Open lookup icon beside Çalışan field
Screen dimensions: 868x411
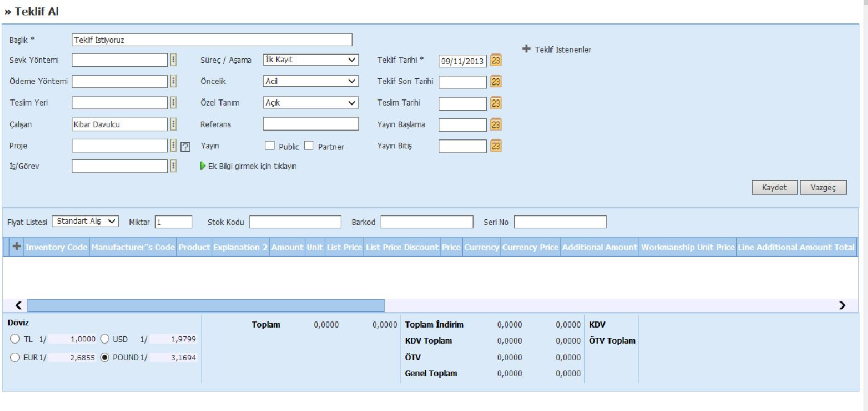click(x=173, y=124)
